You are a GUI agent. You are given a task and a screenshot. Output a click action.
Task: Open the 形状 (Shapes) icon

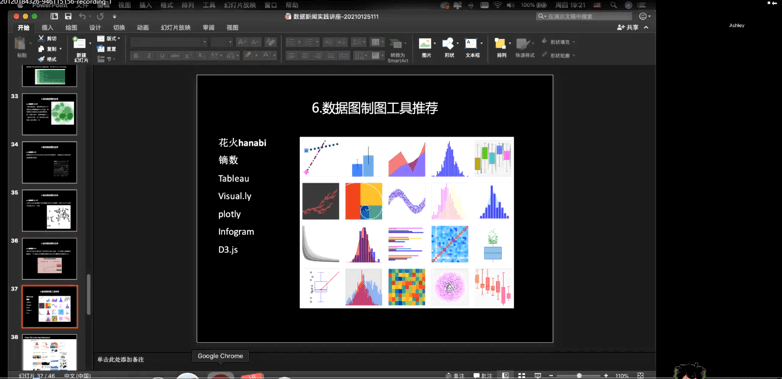pos(448,43)
